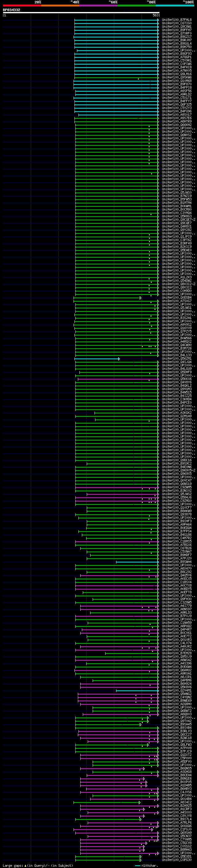The width and height of the screenshot is (197, 868).
Task: Open hit UniRef100_Q9C8W1
Action: [177, 26]
